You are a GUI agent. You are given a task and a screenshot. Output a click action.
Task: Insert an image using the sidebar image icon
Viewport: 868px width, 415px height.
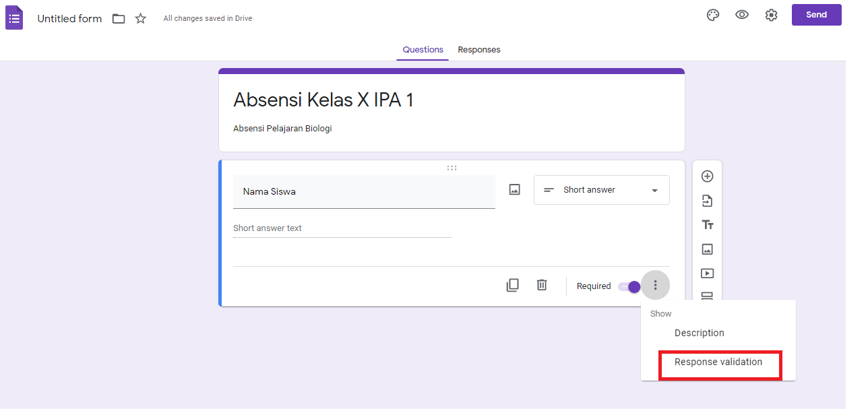click(x=707, y=249)
